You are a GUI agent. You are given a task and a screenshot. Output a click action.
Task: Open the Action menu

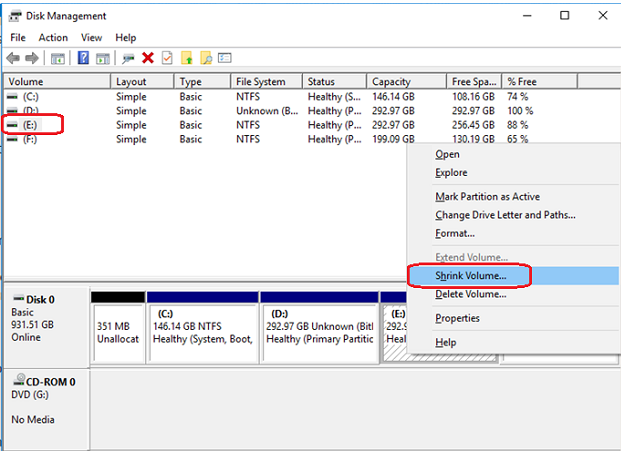(x=53, y=38)
